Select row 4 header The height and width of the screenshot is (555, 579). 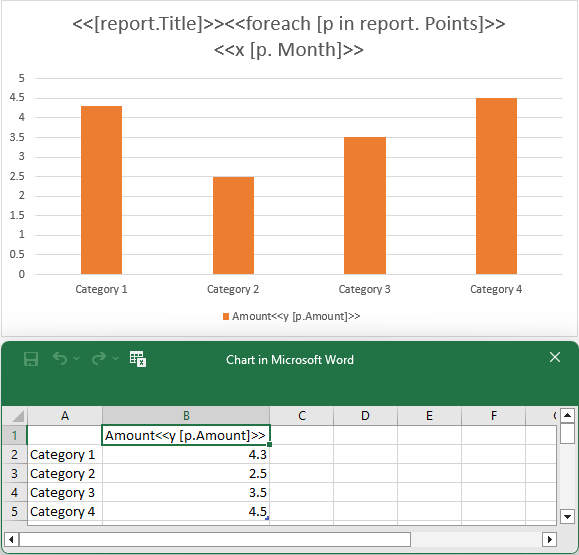(x=15, y=492)
